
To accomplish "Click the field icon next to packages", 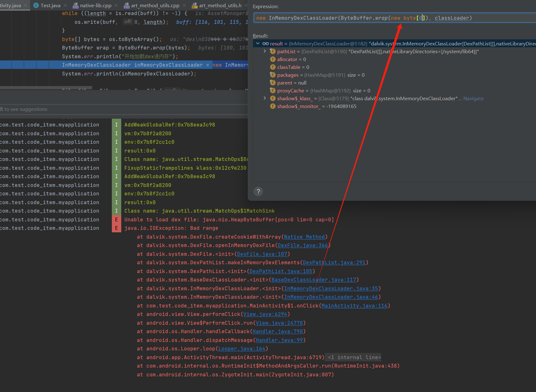I will pos(273,75).
